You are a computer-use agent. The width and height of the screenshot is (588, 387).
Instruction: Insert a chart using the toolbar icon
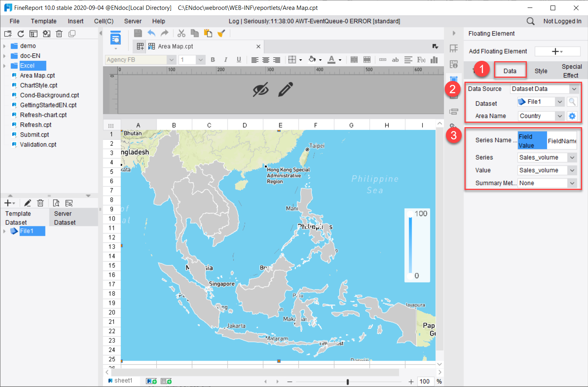(434, 59)
